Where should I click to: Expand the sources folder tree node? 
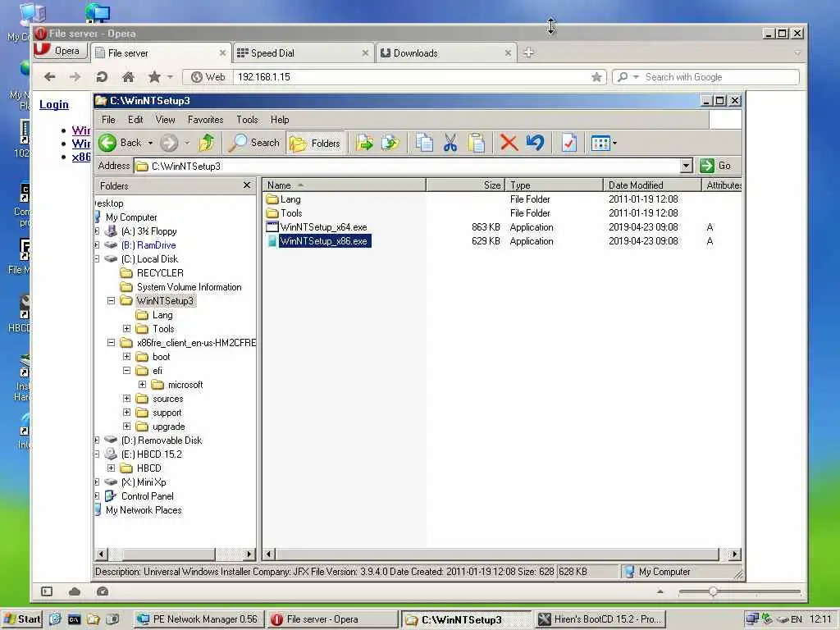click(x=126, y=399)
